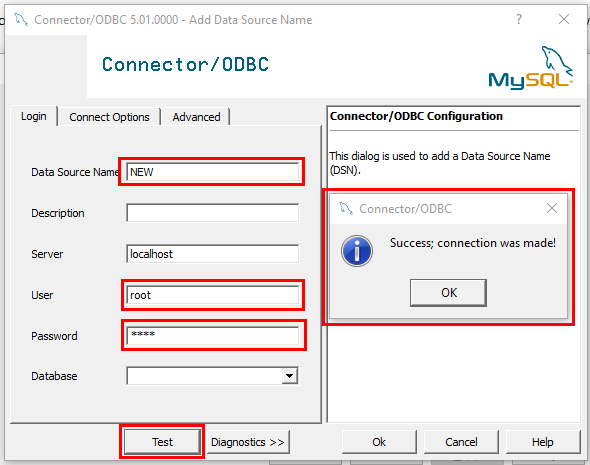Viewport: 590px width, 465px height.
Task: Open the Advanced tab
Action: 196,117
